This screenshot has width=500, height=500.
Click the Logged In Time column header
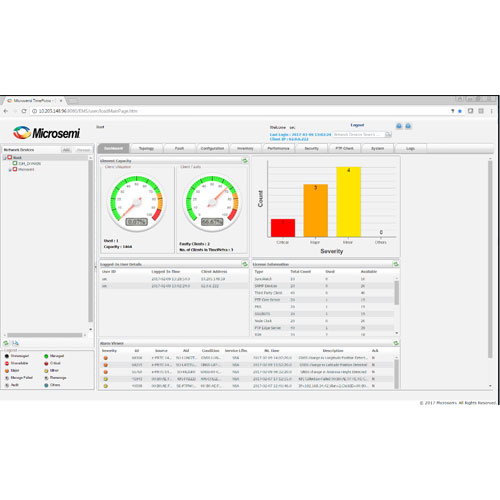point(166,272)
